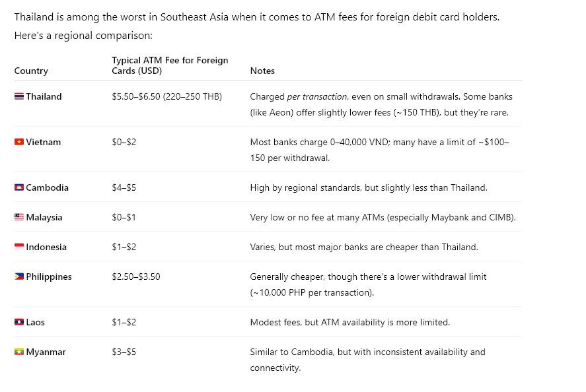Click the Laos flag icon
The width and height of the screenshot is (586, 392).
(19, 322)
